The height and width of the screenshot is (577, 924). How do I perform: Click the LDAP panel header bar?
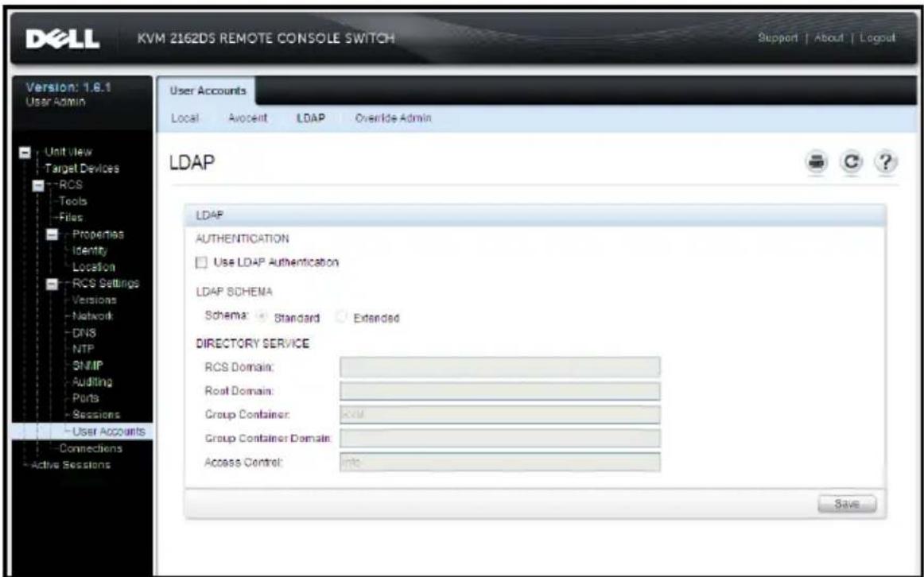535,216
